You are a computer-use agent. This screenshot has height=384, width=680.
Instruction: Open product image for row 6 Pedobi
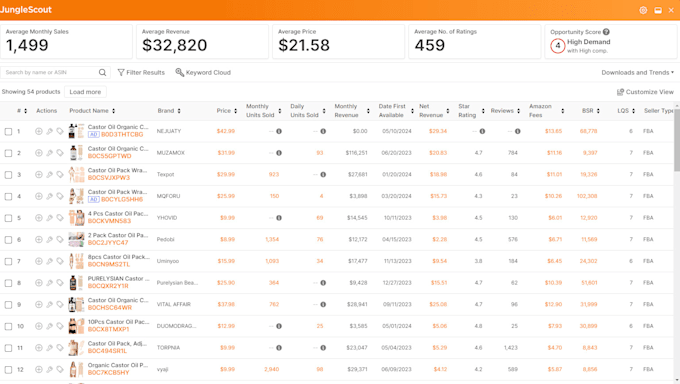pyautogui.click(x=76, y=240)
